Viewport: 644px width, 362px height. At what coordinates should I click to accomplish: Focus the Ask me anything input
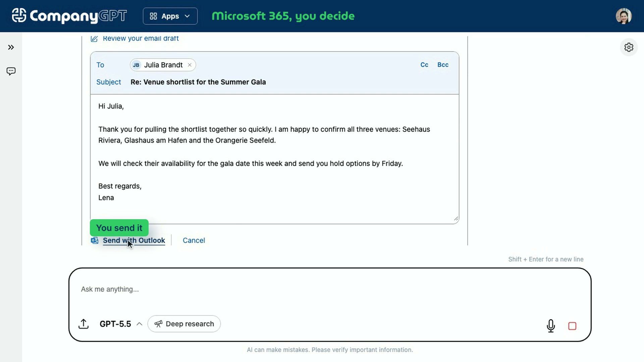[330, 289]
